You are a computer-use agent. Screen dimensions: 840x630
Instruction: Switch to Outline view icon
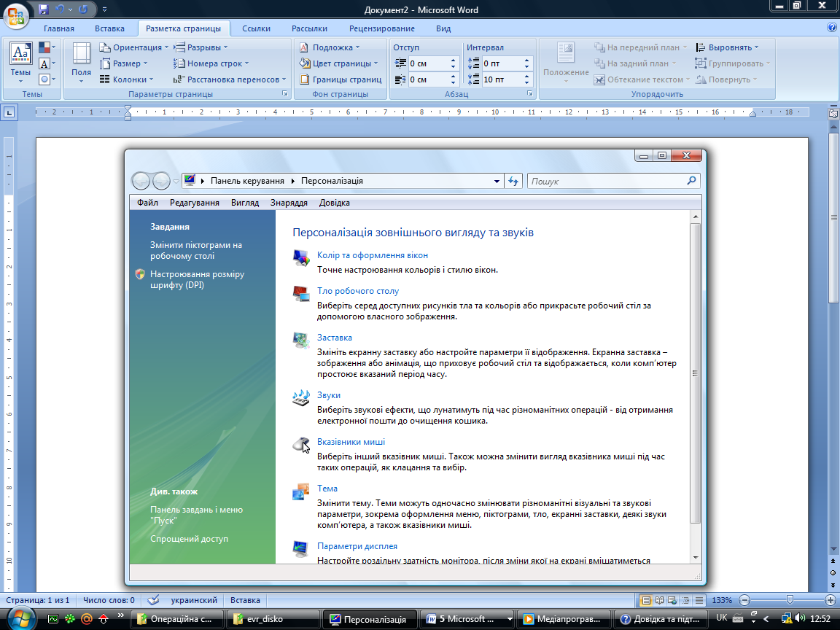click(x=685, y=601)
